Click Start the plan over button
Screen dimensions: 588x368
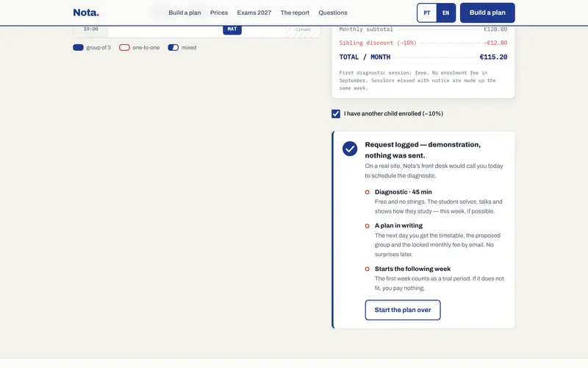(x=402, y=310)
